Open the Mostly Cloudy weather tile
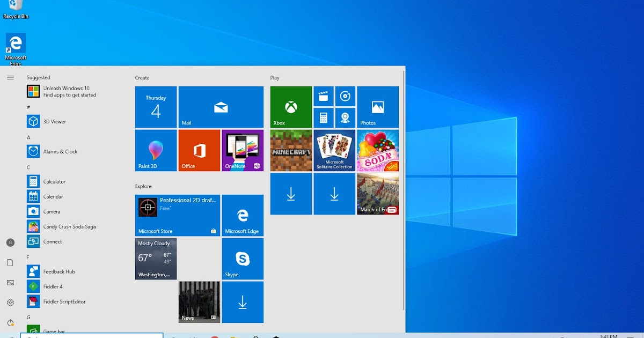 tap(156, 259)
